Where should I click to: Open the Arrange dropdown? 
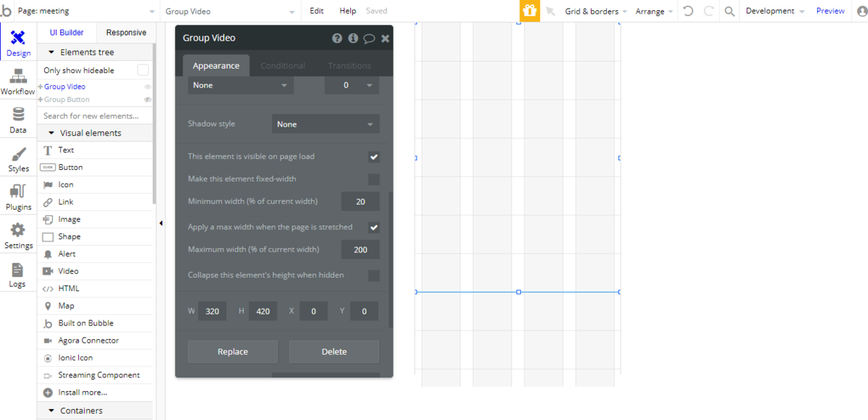655,12
